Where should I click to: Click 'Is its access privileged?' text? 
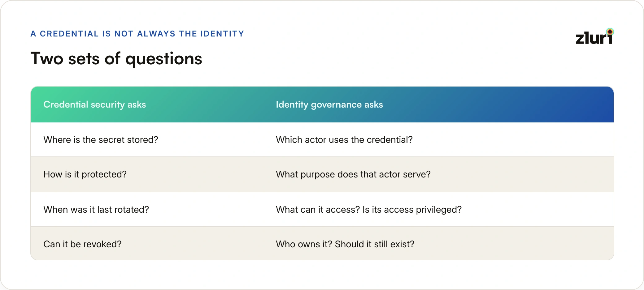coord(412,210)
